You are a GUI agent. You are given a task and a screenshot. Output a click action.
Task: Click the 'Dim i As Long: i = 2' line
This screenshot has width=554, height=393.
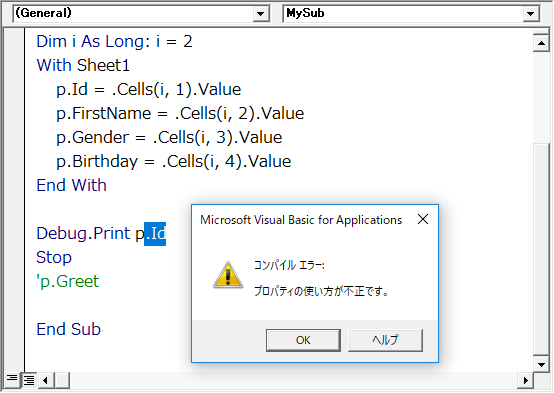114,41
